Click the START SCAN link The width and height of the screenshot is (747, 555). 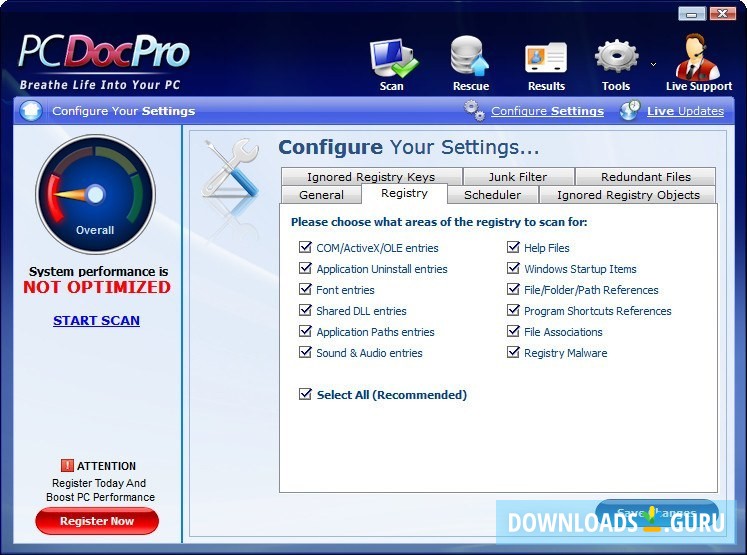(96, 321)
